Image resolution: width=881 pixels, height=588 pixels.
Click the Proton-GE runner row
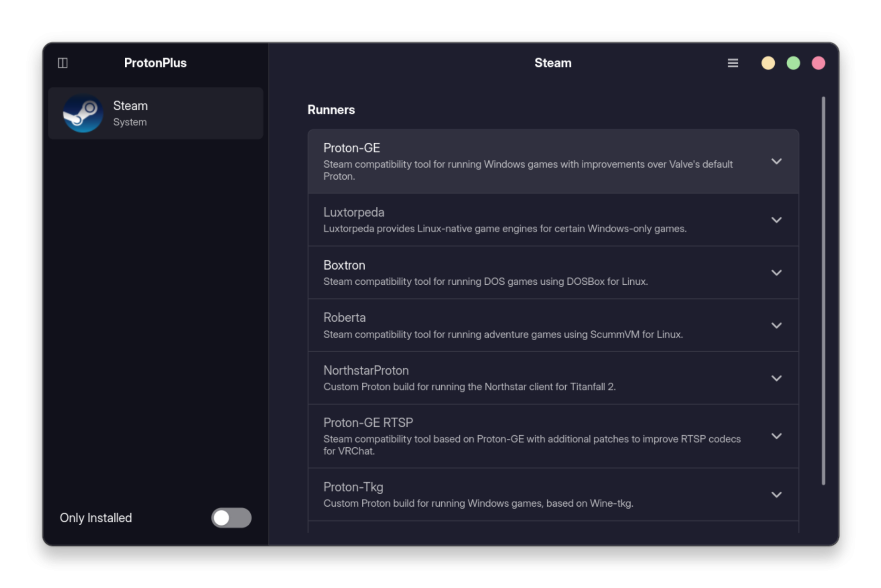(516, 161)
